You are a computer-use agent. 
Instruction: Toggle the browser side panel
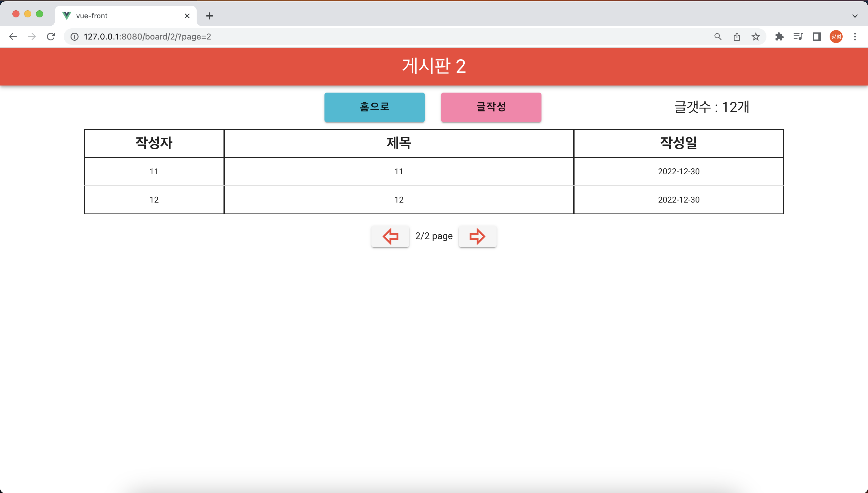tap(817, 37)
